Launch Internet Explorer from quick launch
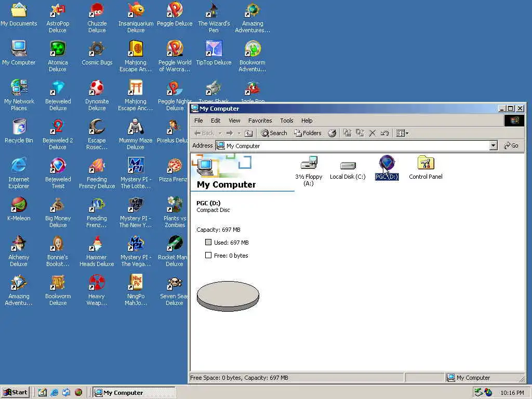The image size is (532, 399). 54,392
